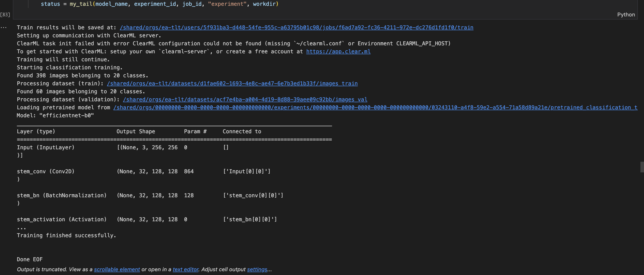Image resolution: width=644 pixels, height=275 pixels.
Task: Click the 'Done EOF' output line
Action: (x=30, y=259)
